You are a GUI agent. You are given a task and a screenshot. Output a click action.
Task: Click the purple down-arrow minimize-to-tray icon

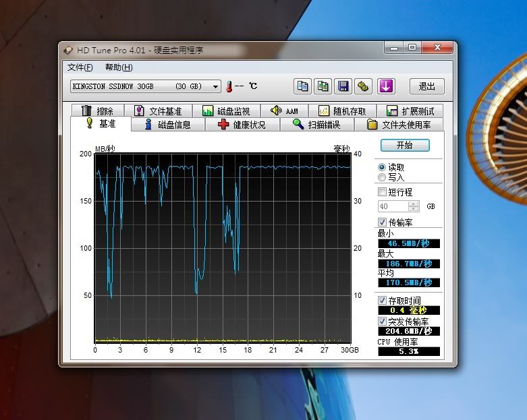coord(386,86)
